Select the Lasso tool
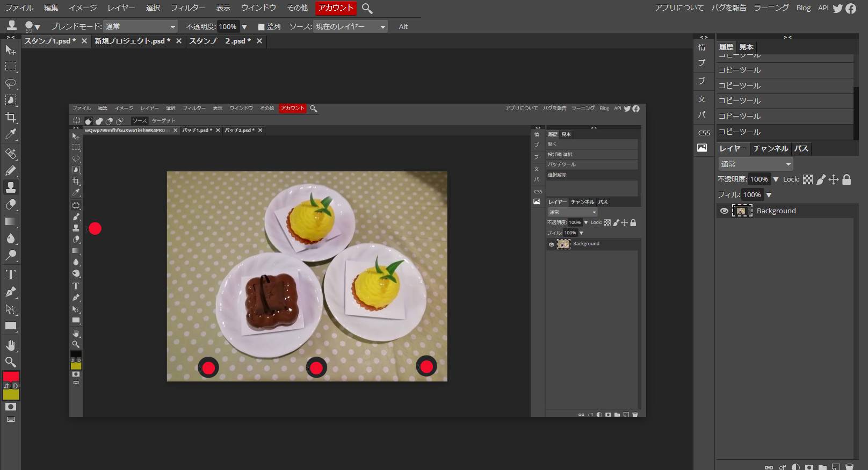The height and width of the screenshot is (470, 868). coord(11,84)
